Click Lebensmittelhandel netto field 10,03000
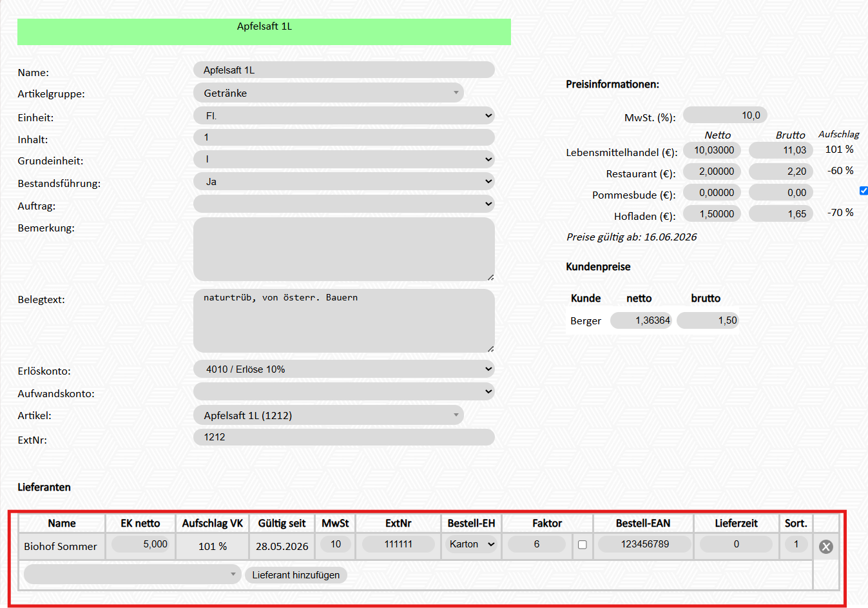 click(712, 150)
